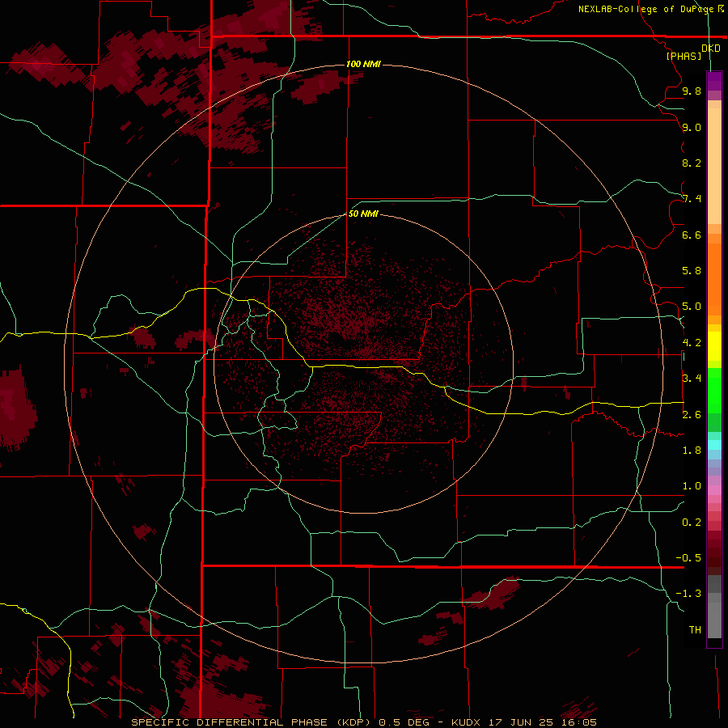Image resolution: width=728 pixels, height=728 pixels.
Task: Click the 17 JUN 25 16:05 timestamp
Action: 542,722
